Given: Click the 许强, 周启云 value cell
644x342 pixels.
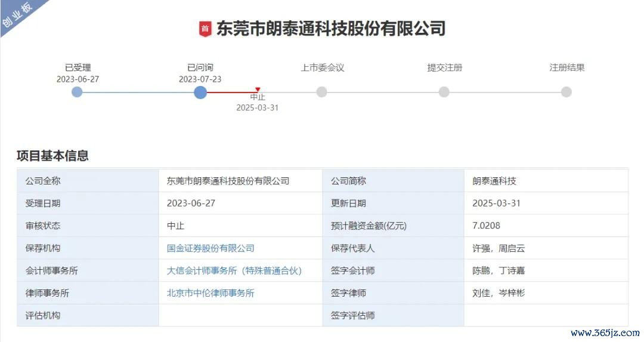Looking at the screenshot, I should click(x=546, y=248).
